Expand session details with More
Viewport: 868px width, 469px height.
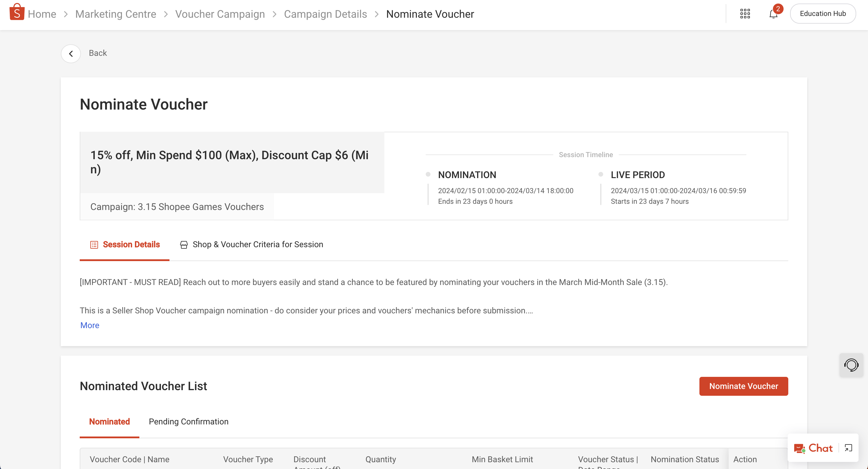click(x=90, y=325)
